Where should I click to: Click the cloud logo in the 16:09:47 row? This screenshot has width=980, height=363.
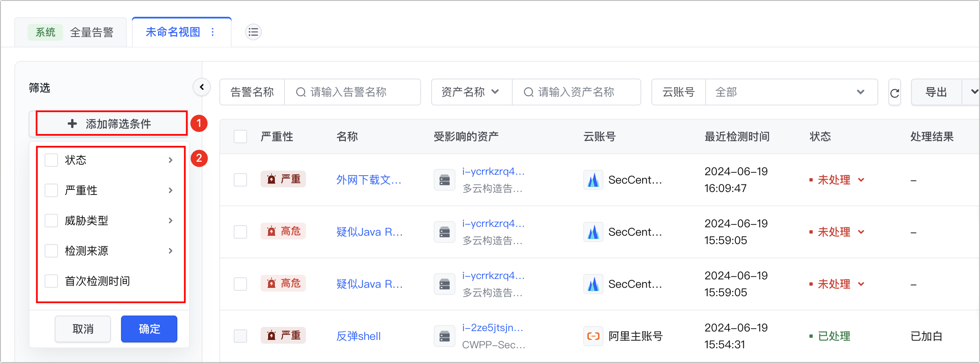pyautogui.click(x=593, y=180)
